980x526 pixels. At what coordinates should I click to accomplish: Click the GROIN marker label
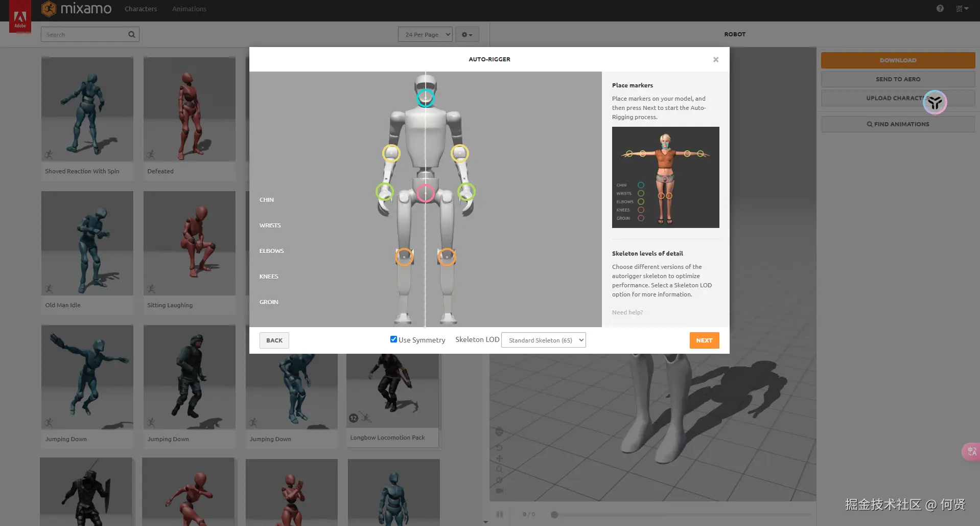pyautogui.click(x=269, y=302)
